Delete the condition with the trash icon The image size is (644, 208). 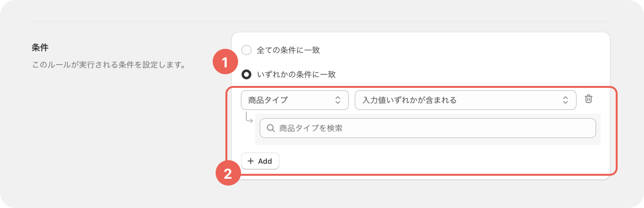(589, 99)
